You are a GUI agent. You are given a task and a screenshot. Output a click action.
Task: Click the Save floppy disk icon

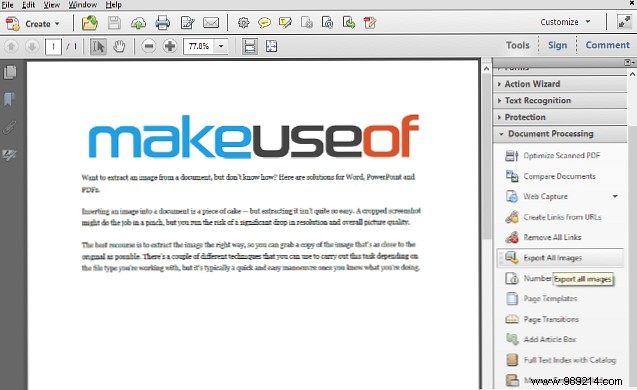coord(114,23)
